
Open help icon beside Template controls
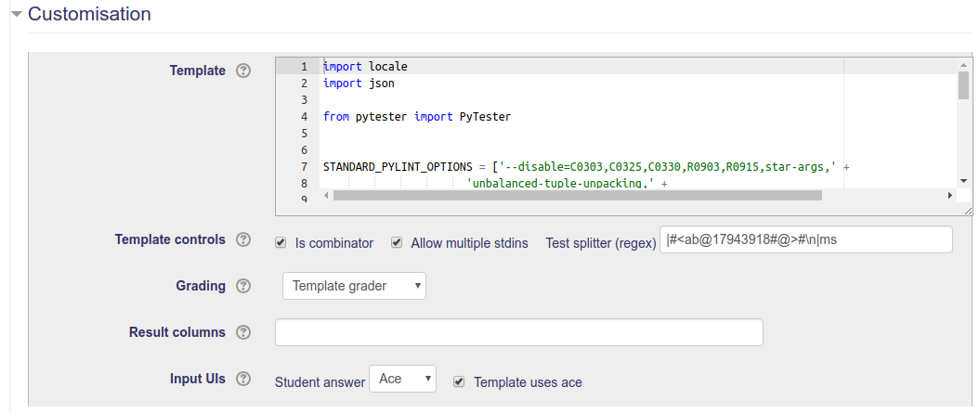point(243,239)
